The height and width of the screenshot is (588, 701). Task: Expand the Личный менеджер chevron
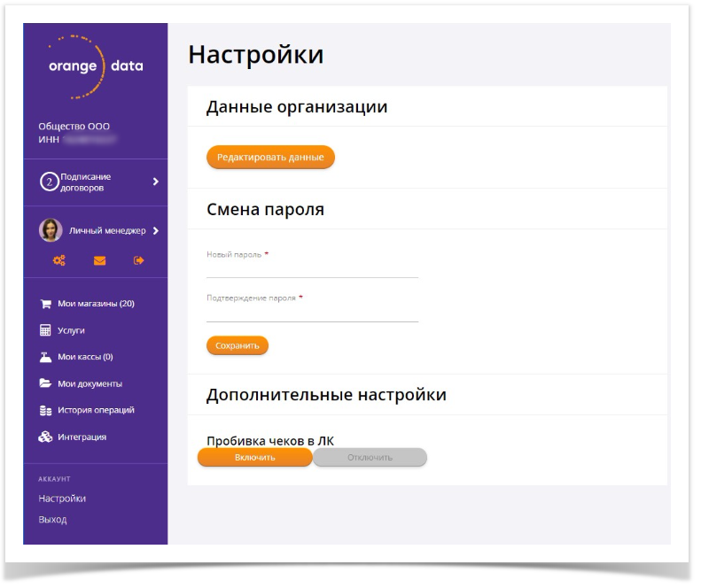click(156, 231)
